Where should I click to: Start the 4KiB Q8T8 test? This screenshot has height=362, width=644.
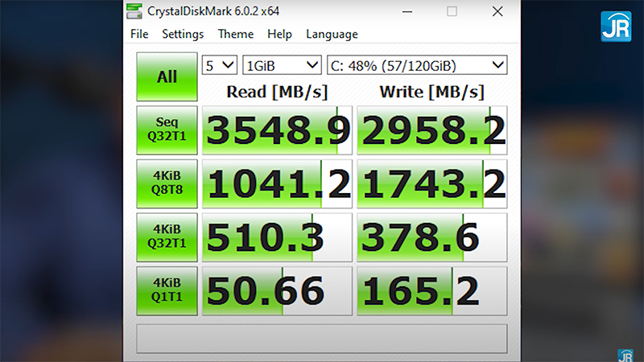tap(167, 183)
